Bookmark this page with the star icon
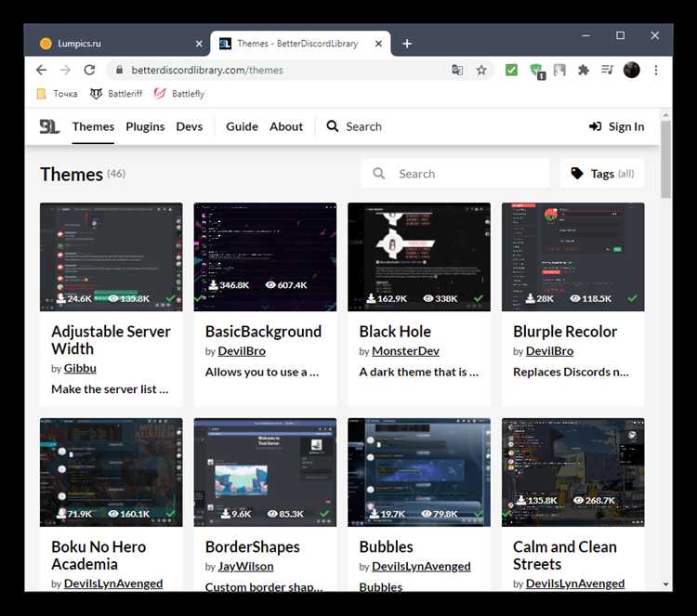This screenshot has width=697, height=616. point(481,70)
